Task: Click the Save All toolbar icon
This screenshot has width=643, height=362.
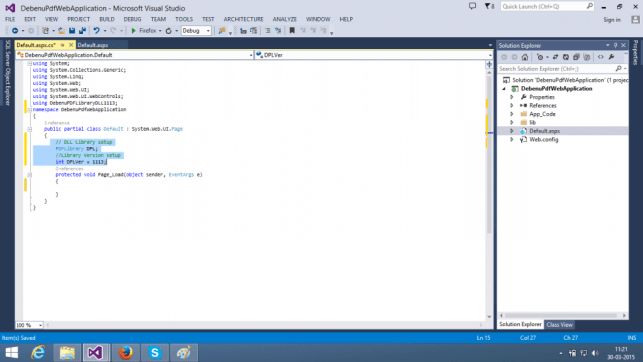Action: (82, 31)
